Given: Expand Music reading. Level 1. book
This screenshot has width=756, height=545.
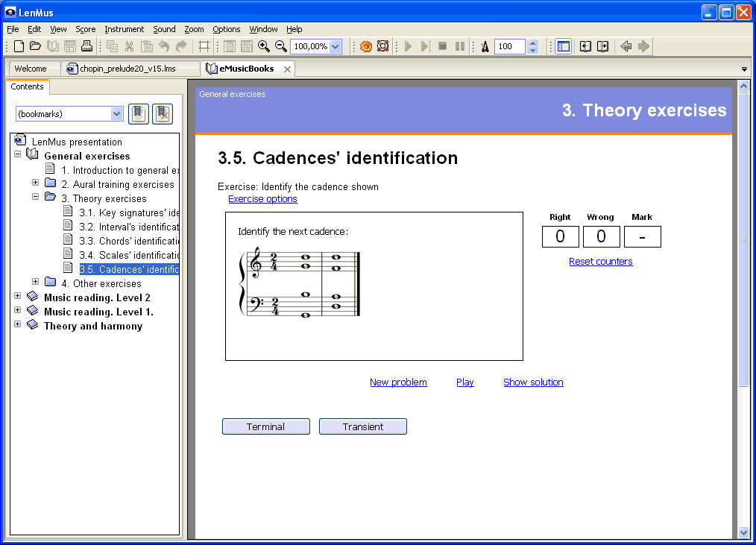Looking at the screenshot, I should point(18,309).
